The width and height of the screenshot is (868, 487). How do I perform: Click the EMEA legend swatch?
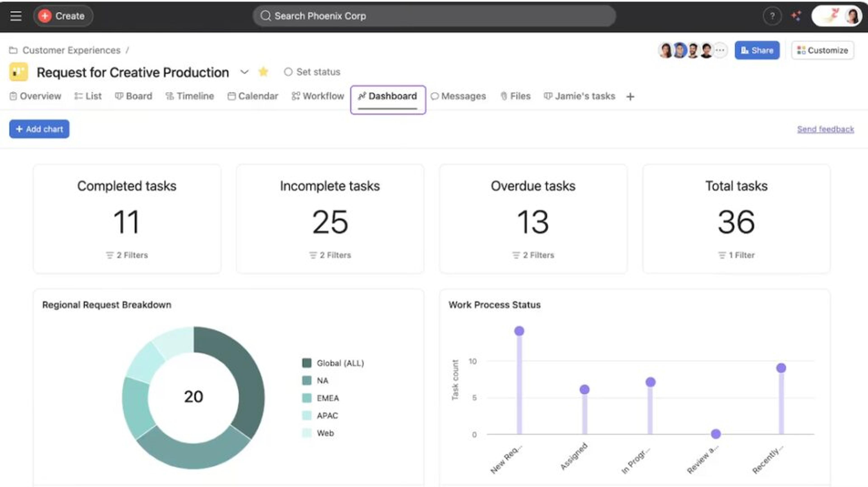(307, 398)
